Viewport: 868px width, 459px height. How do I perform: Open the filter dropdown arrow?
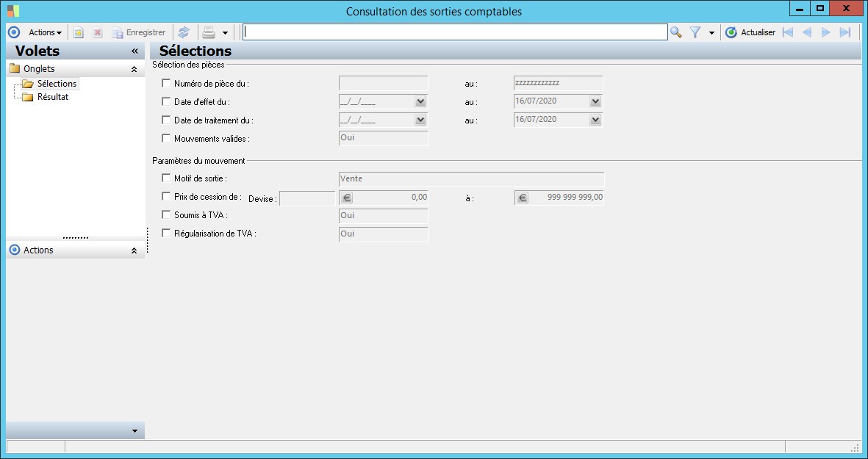pyautogui.click(x=711, y=33)
